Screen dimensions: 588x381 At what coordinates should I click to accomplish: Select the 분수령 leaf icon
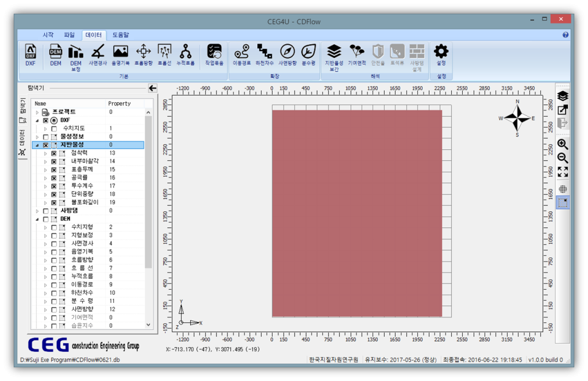[x=308, y=55]
